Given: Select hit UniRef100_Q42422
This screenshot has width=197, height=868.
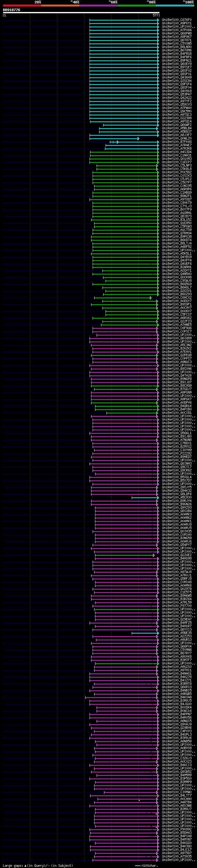Looking at the screenshot, I should pyautogui.click(x=176, y=98).
